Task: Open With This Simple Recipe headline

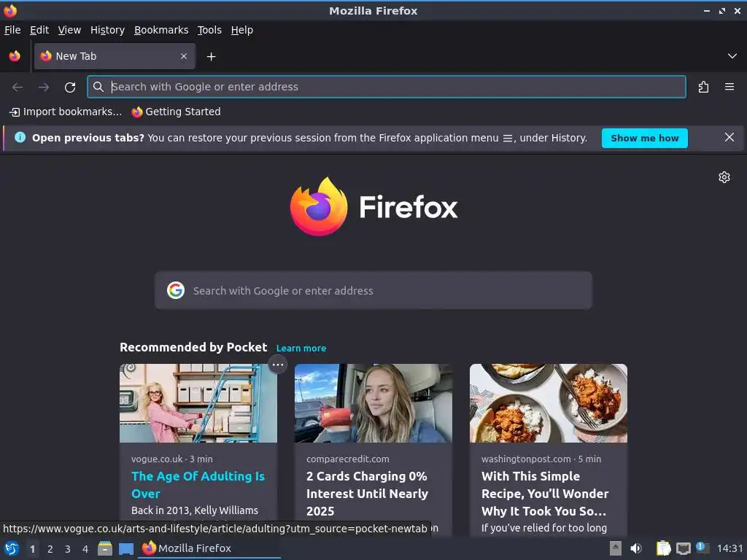Action: click(544, 494)
